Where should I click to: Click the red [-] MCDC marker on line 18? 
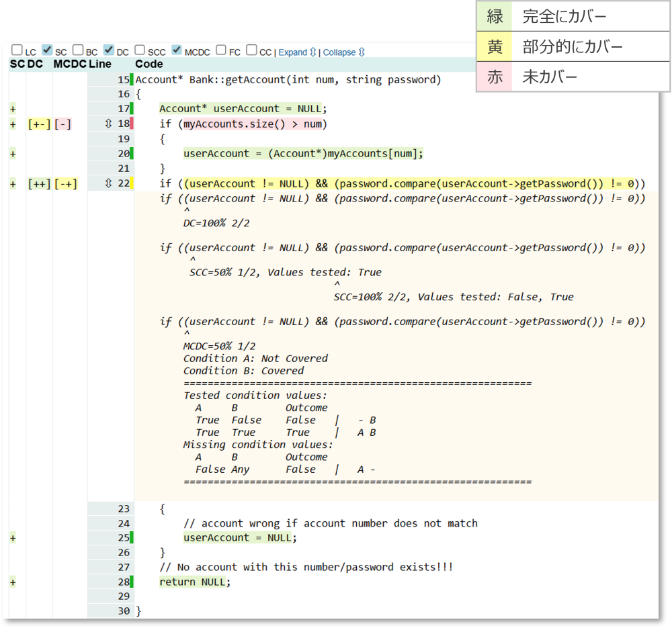(62, 124)
